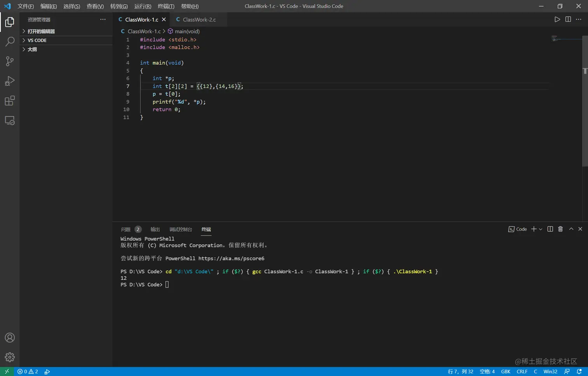Maximize the panel size with chevron

click(571, 229)
